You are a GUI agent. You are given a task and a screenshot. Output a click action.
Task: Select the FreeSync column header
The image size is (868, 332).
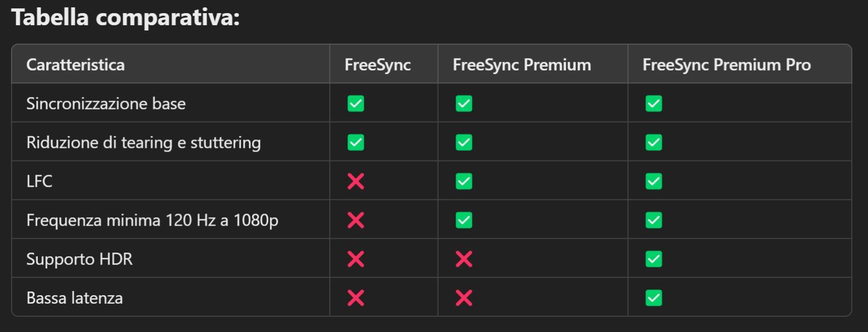coord(377,65)
